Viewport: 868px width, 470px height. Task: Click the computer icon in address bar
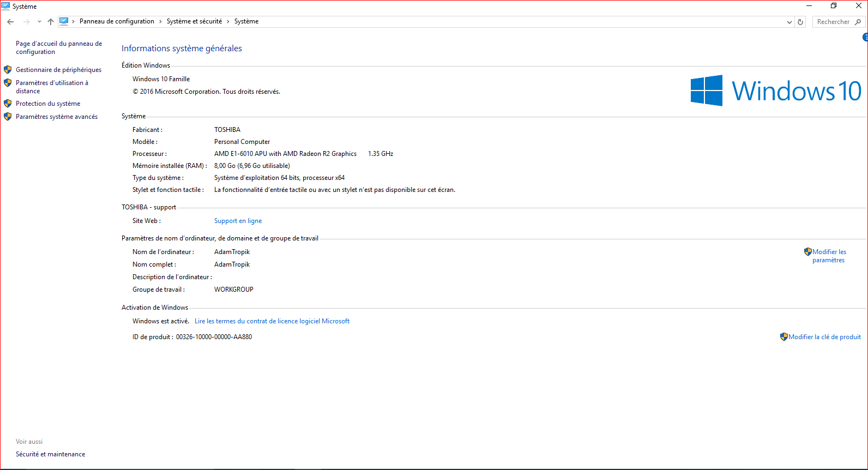(x=64, y=21)
